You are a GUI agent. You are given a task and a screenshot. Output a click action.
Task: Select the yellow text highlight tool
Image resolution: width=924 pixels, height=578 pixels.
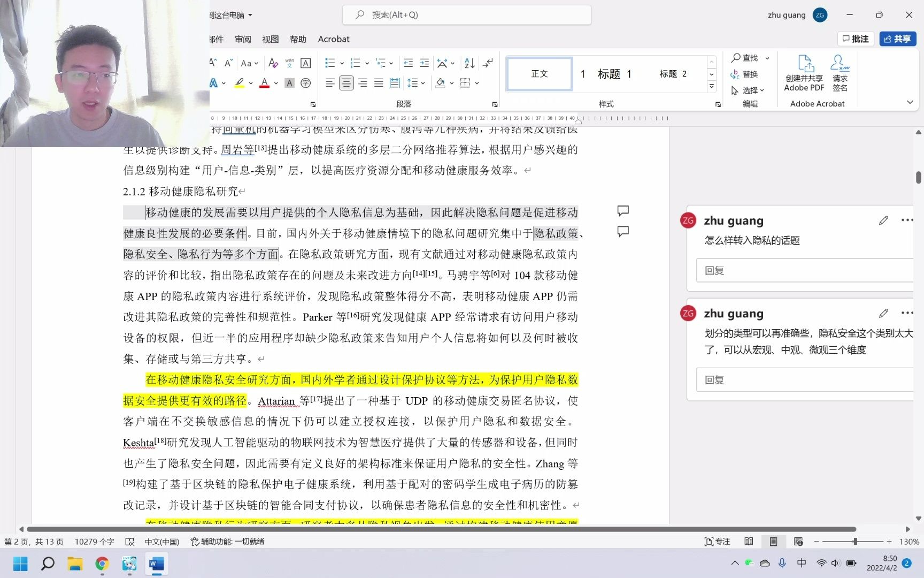[x=240, y=82]
